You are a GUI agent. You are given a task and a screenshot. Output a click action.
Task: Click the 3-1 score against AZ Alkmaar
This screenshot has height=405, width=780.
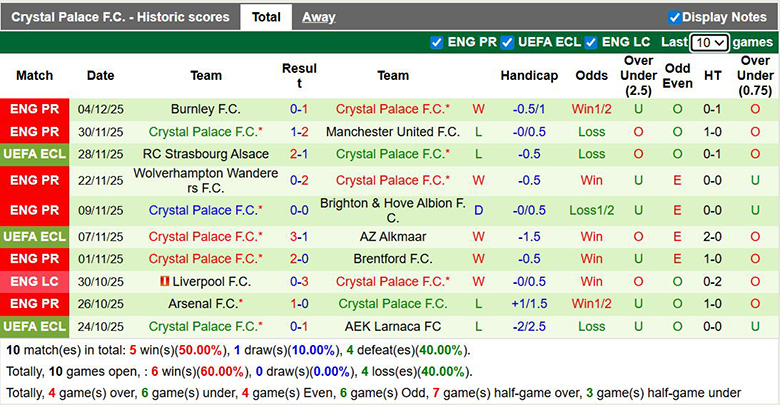[299, 237]
